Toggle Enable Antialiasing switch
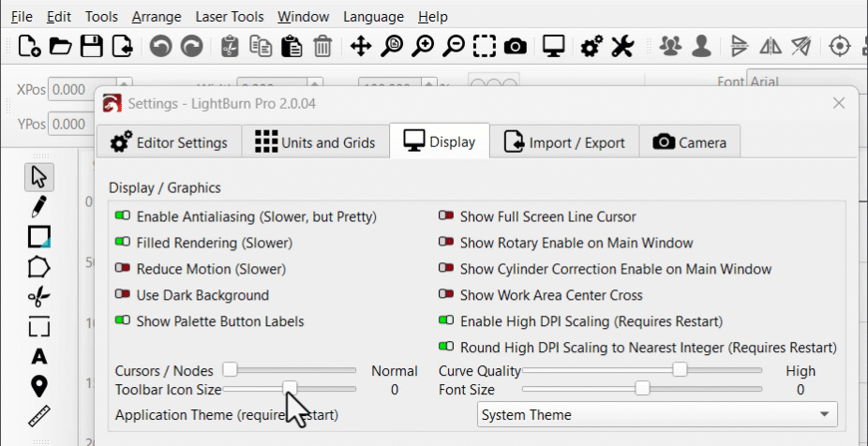Screen dimensions: 868x446 tap(123, 216)
